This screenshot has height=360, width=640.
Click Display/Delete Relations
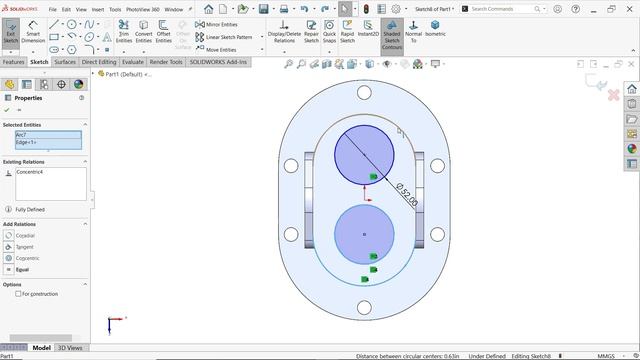[x=284, y=31]
